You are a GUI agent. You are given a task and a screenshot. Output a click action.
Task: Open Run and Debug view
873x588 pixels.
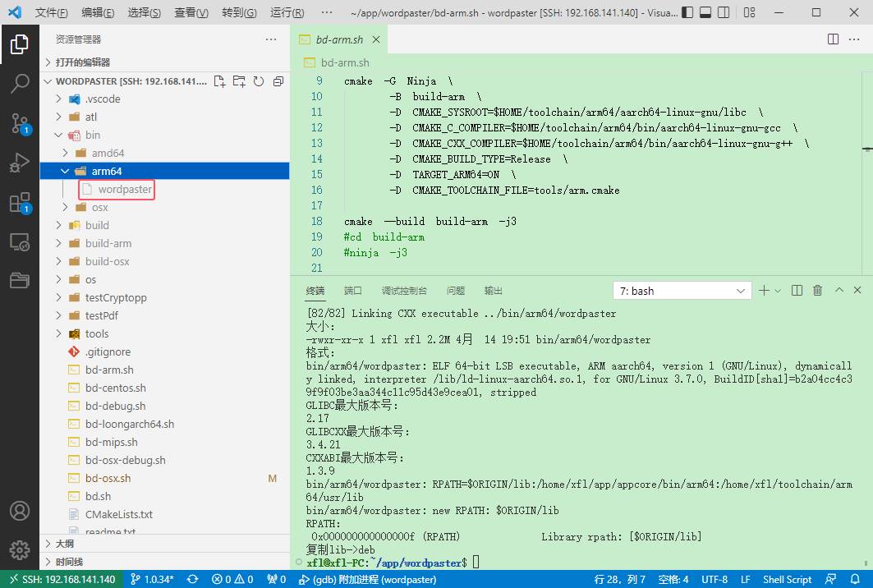click(20, 163)
